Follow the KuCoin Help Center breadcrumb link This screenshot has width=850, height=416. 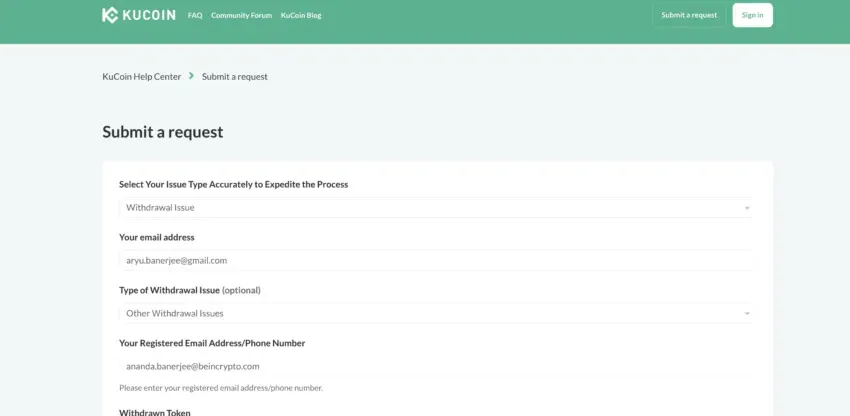[141, 76]
